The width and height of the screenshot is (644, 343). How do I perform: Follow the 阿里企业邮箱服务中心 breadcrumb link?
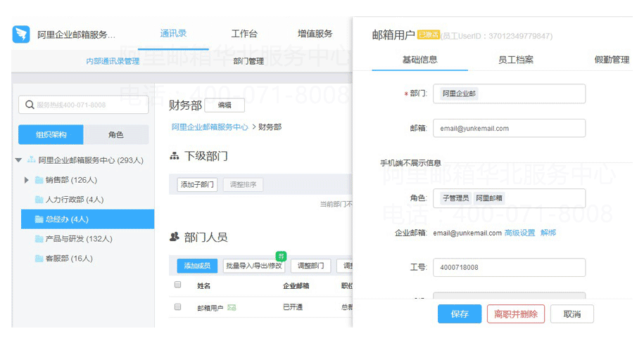(x=210, y=127)
